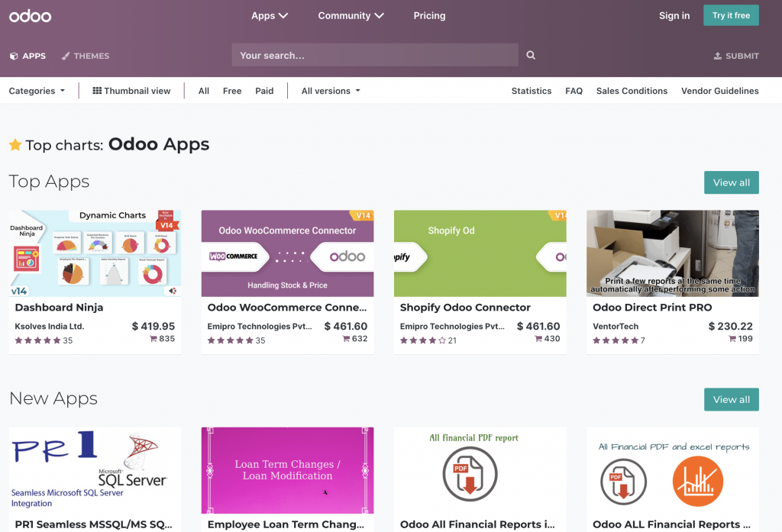Click the Try it free button
Screen dimensions: 782x532
pos(731,15)
